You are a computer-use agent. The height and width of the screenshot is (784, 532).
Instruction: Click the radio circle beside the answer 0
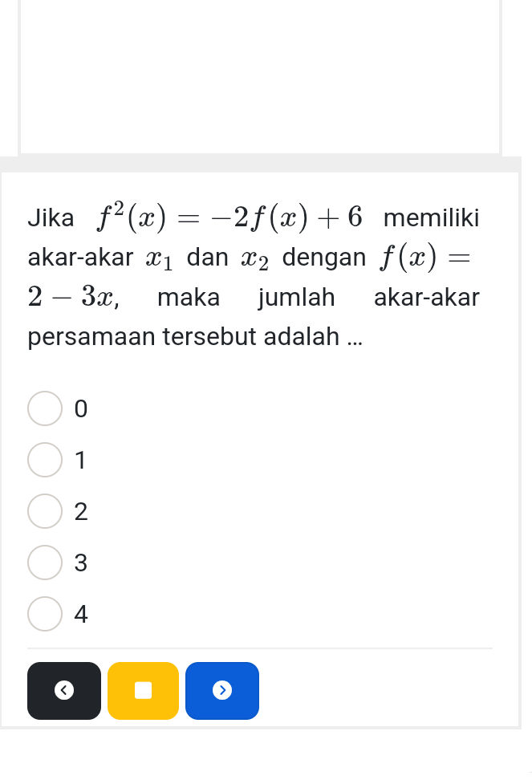click(x=44, y=408)
